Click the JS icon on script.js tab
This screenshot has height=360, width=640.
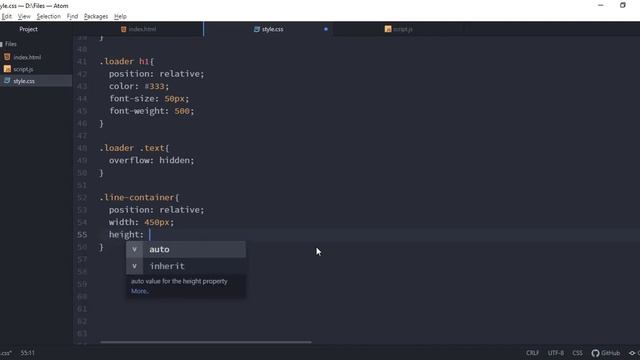tap(388, 29)
